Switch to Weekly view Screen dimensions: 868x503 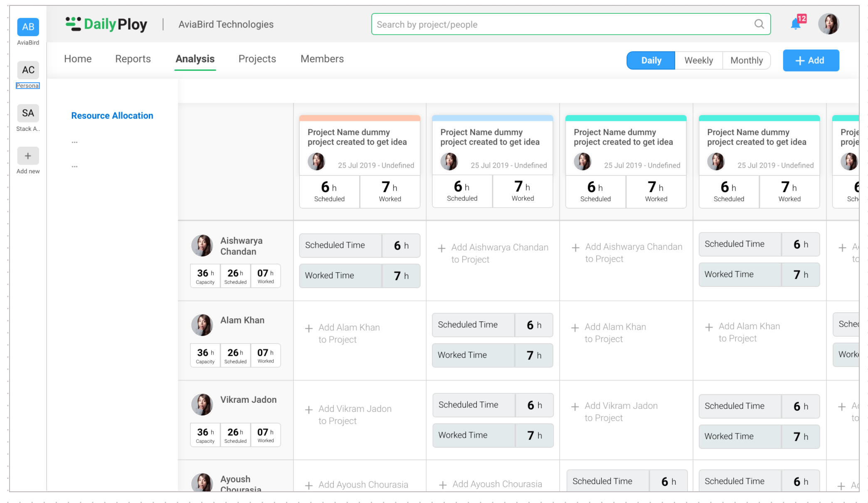pos(698,60)
